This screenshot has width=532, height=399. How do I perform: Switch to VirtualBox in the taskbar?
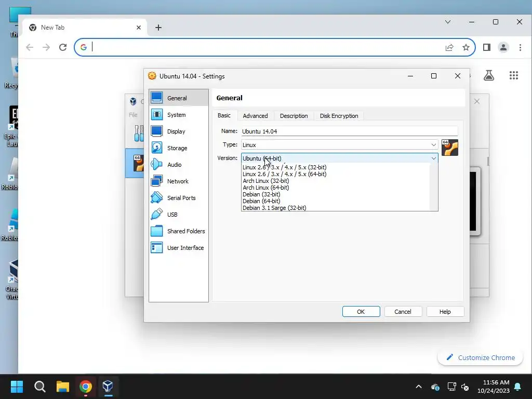pos(108,386)
